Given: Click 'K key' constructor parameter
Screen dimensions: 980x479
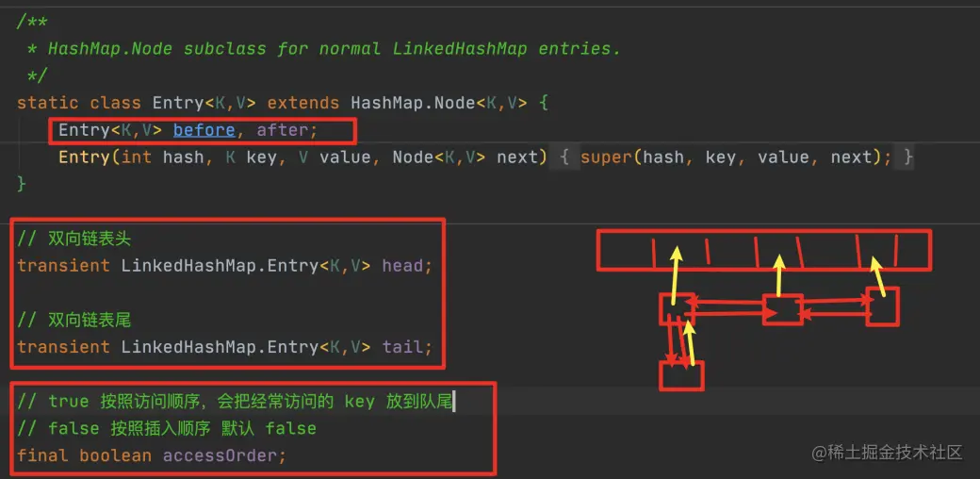Looking at the screenshot, I should pyautogui.click(x=251, y=157).
